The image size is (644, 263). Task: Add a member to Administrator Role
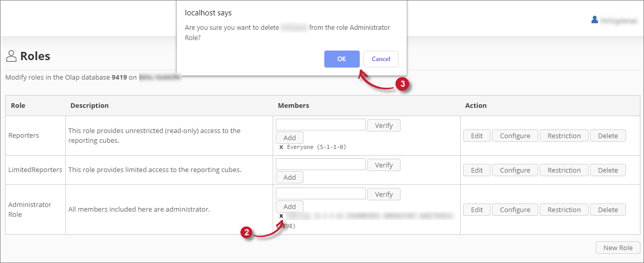[x=290, y=206]
